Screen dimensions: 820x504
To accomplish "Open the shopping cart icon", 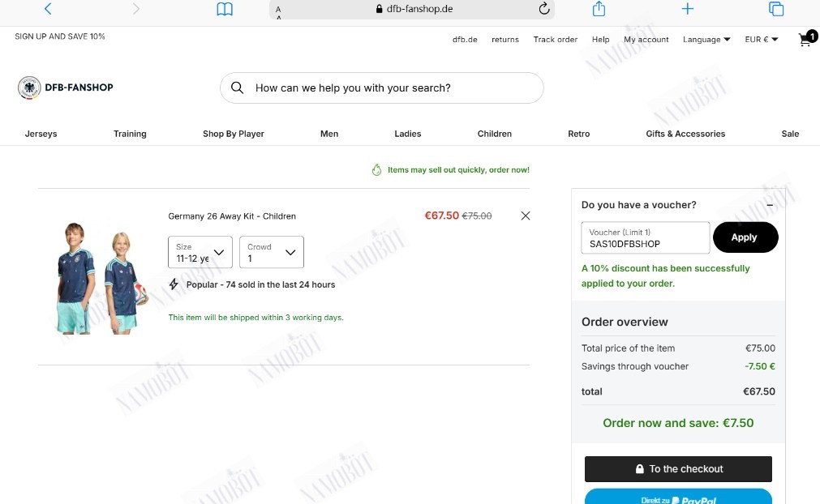I will [x=807, y=39].
